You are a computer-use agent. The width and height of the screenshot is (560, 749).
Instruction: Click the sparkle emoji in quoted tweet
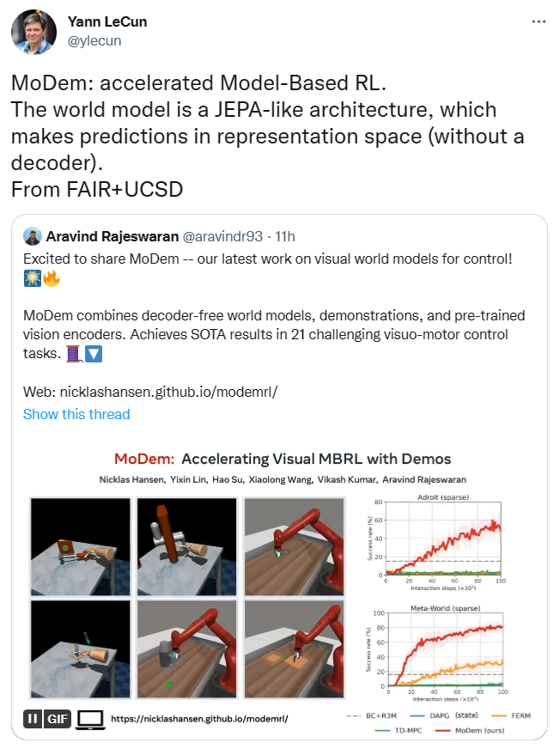pyautogui.click(x=32, y=280)
